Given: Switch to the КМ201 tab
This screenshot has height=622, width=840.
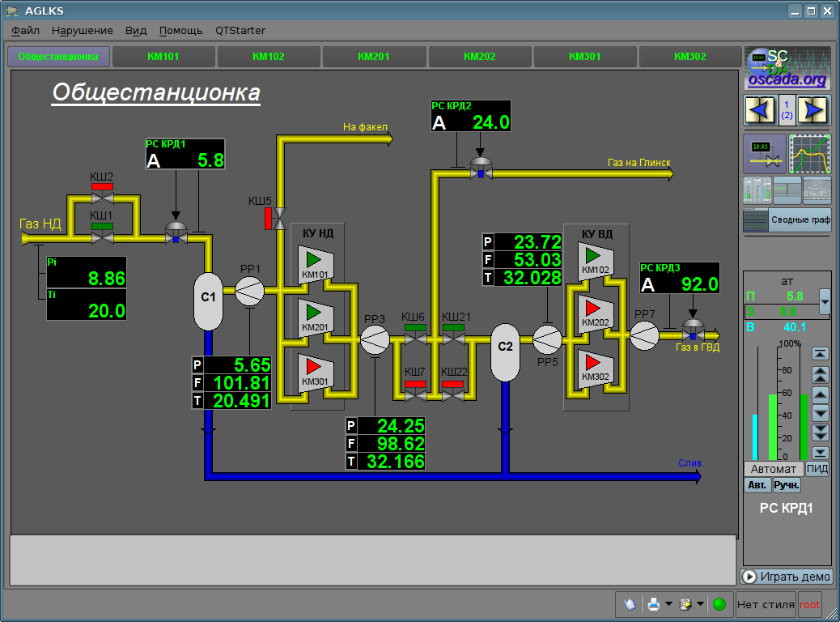Looking at the screenshot, I should [x=374, y=57].
